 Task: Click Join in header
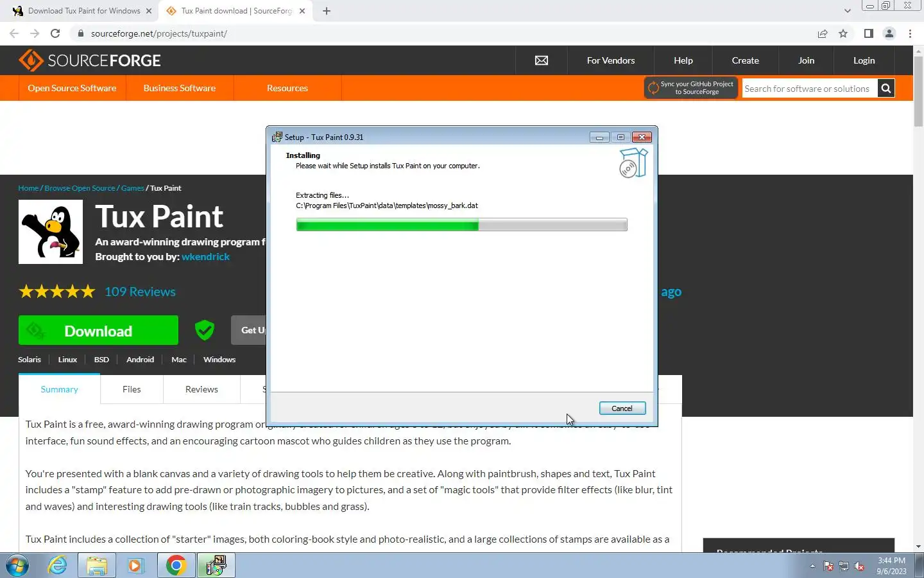pyautogui.click(x=807, y=60)
